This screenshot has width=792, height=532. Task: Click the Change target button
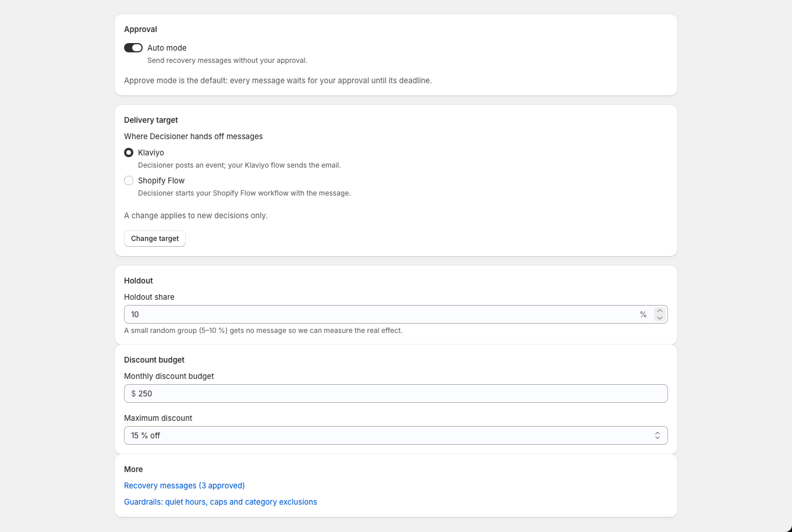click(155, 239)
